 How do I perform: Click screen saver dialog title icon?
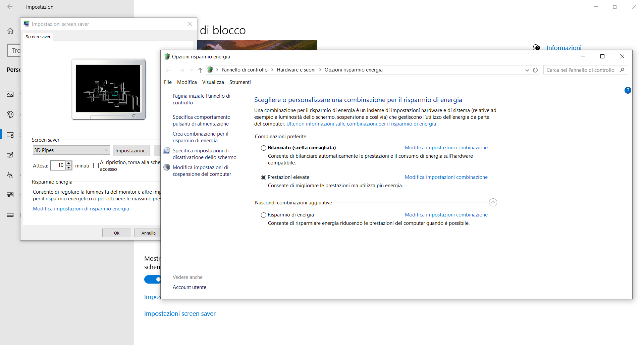(26, 24)
